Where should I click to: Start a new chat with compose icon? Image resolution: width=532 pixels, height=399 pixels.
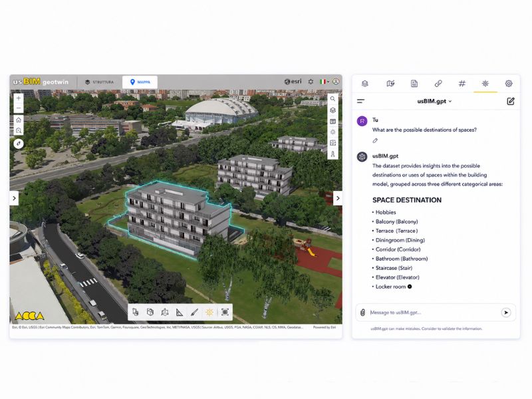(511, 101)
